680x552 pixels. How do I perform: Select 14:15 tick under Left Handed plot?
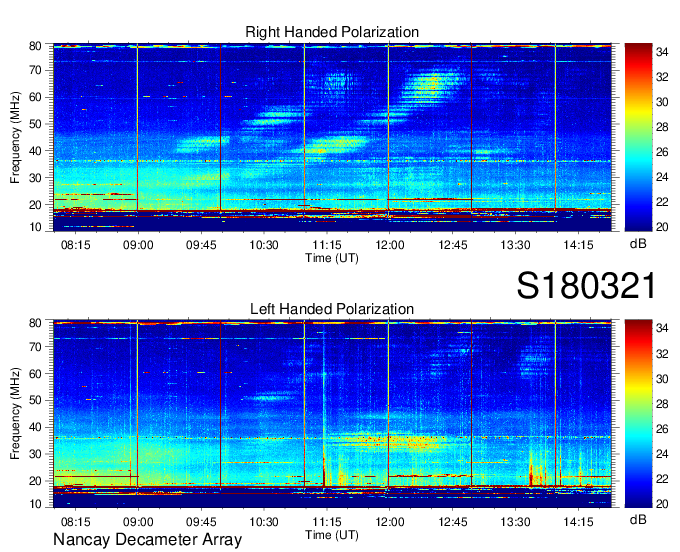(x=578, y=521)
